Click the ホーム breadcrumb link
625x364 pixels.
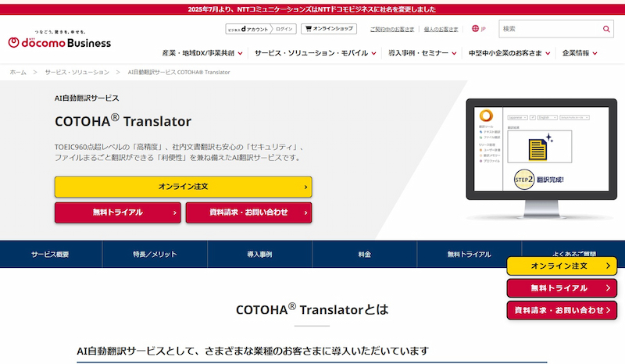pyautogui.click(x=18, y=72)
